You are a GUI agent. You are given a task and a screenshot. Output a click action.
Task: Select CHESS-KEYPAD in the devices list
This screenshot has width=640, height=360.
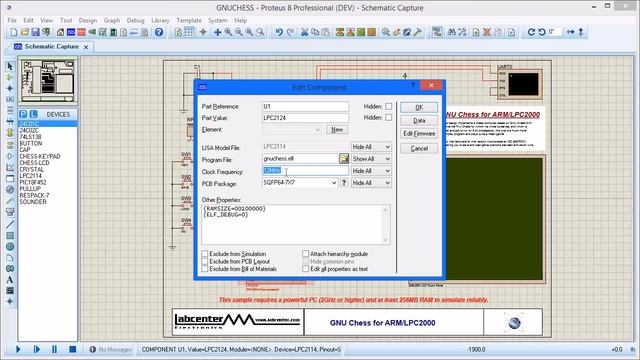(40, 156)
